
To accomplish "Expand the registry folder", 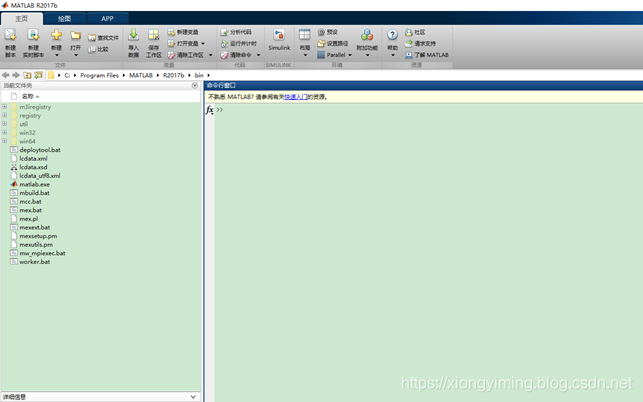I will (x=5, y=115).
